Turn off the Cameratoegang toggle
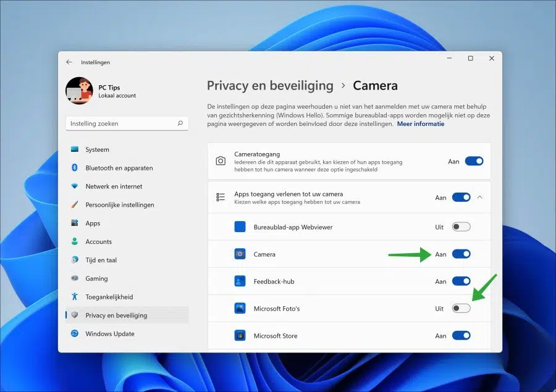556x392 pixels. tap(474, 161)
